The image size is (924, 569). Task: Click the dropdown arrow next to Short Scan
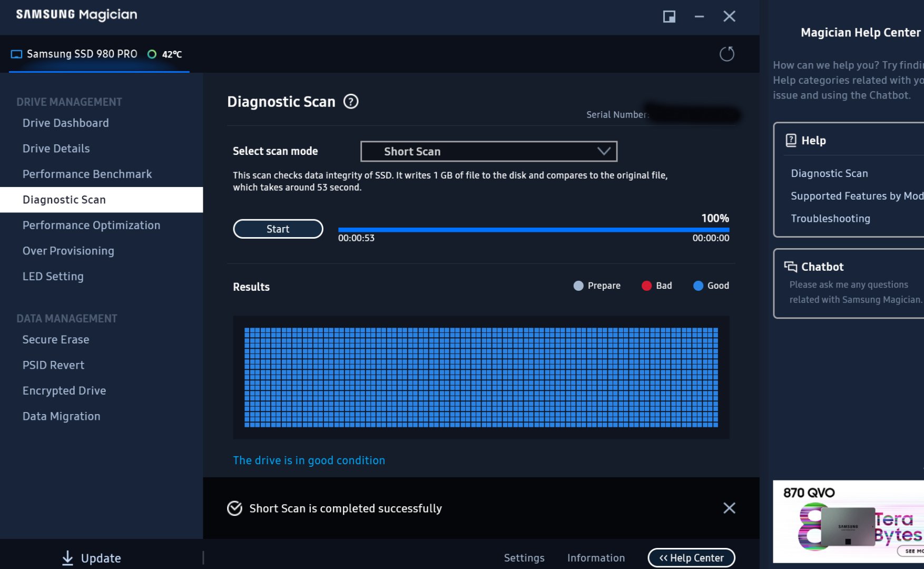(x=604, y=151)
